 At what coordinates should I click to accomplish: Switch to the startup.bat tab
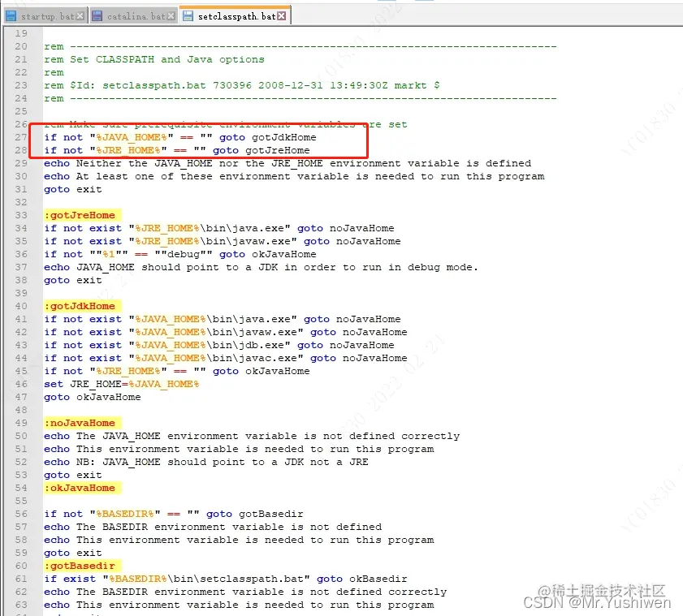(x=45, y=16)
